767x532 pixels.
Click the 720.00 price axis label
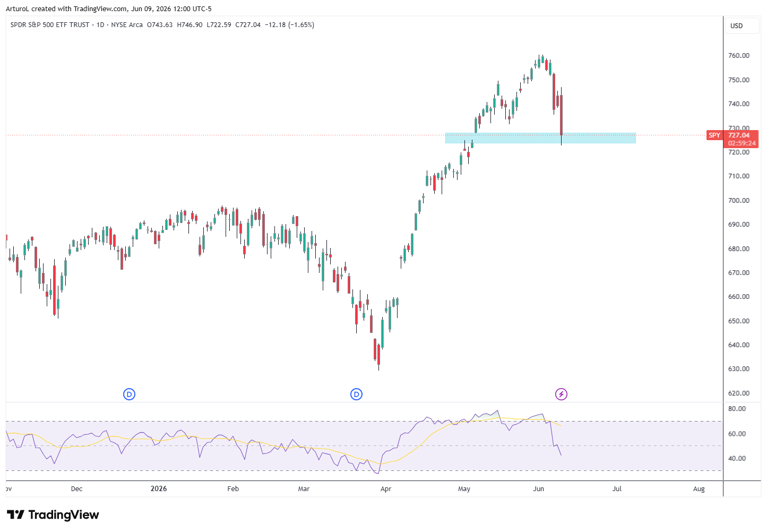(739, 152)
